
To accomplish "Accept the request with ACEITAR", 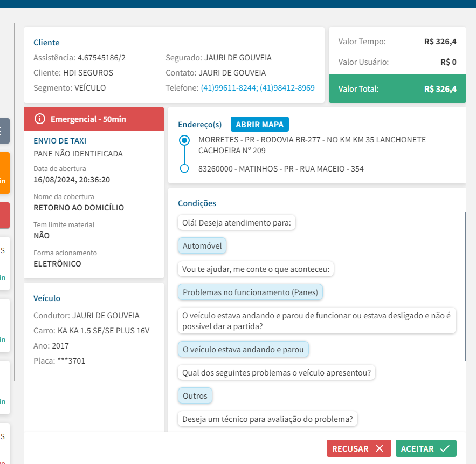I will click(425, 448).
